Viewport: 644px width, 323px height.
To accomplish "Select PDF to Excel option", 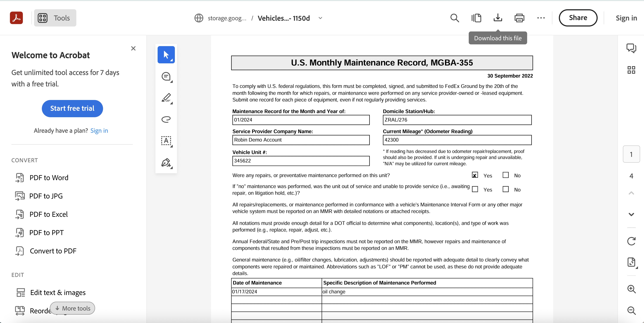I will [x=49, y=214].
